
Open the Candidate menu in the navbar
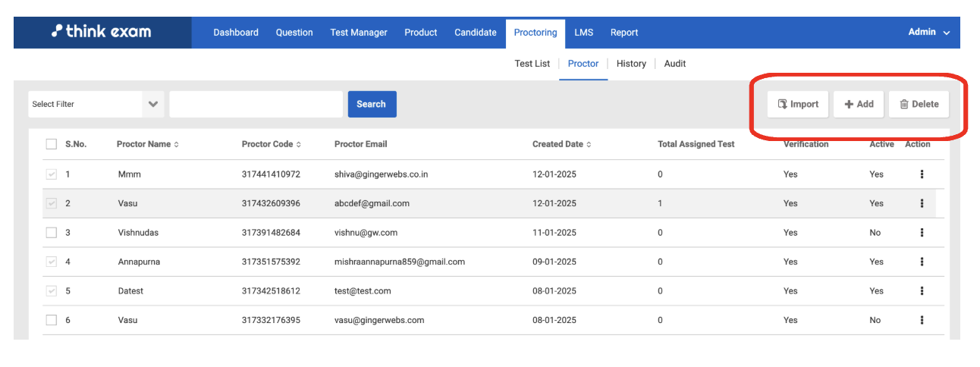click(x=475, y=33)
